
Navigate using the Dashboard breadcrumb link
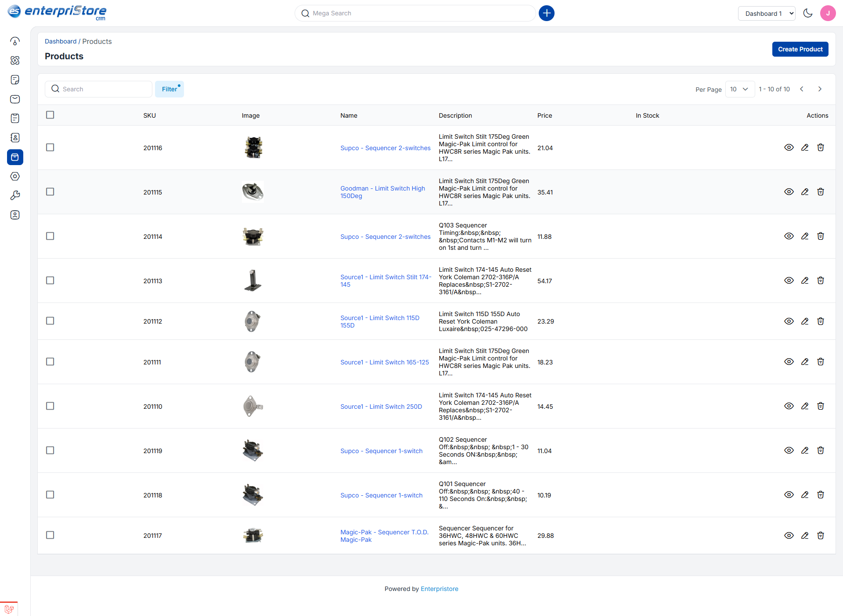pyautogui.click(x=61, y=41)
